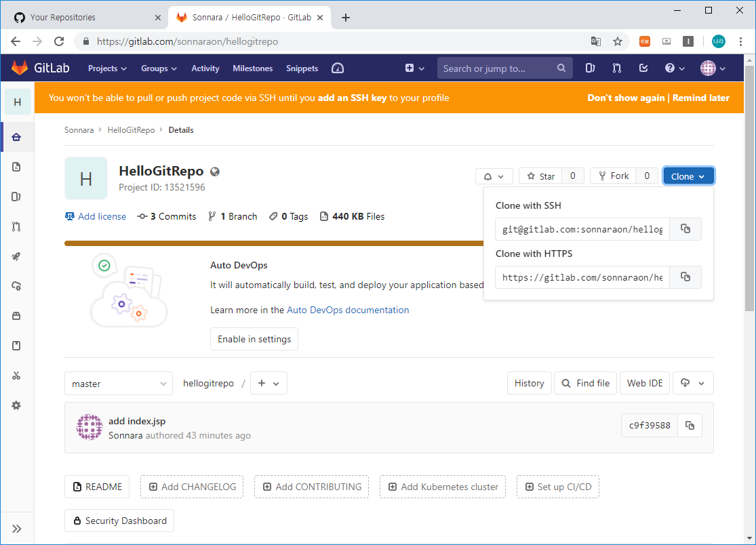Expand the Projects dropdown menu
This screenshot has height=545, width=756.
(x=107, y=68)
